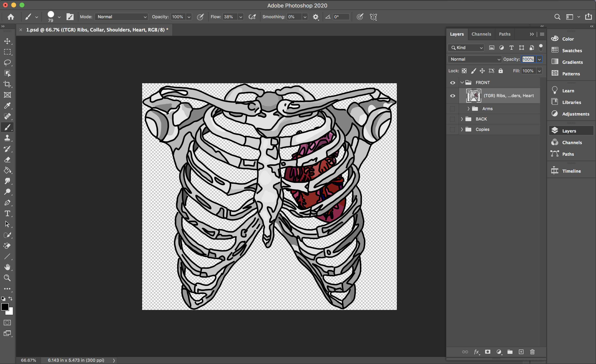Choose the Eraser tool

pos(7,160)
